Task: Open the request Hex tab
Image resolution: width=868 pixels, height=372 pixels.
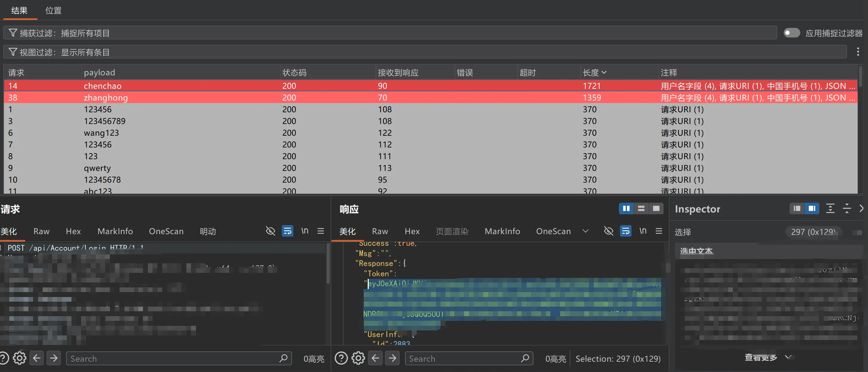Action: (x=73, y=231)
